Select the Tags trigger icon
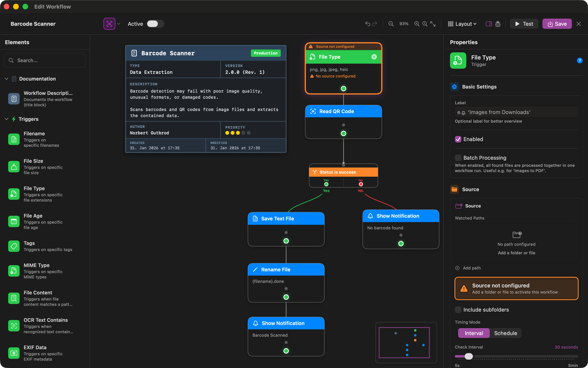This screenshot has width=588, height=368. pyautogui.click(x=14, y=246)
